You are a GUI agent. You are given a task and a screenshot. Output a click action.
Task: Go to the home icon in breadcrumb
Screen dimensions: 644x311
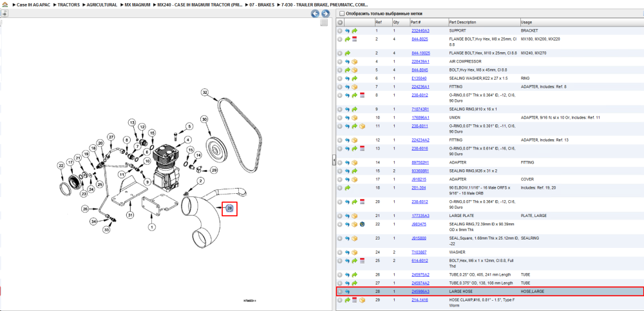5,5
